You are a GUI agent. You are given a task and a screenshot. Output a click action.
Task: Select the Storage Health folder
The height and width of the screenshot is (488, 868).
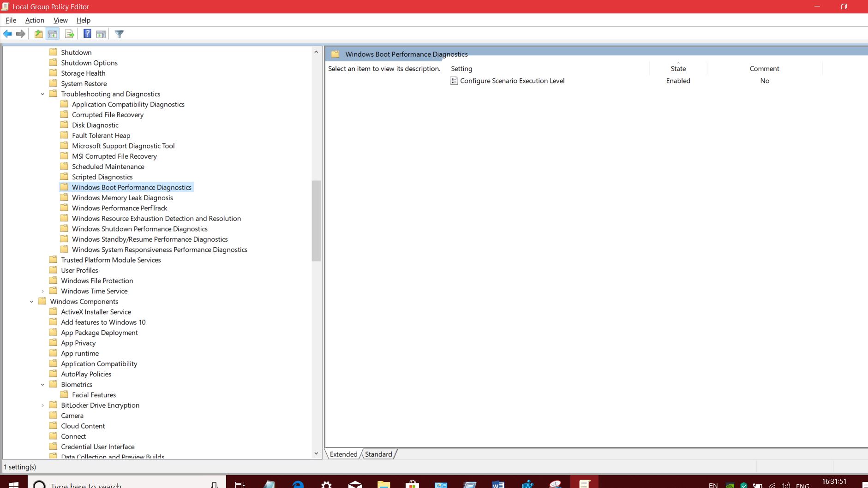coord(83,73)
